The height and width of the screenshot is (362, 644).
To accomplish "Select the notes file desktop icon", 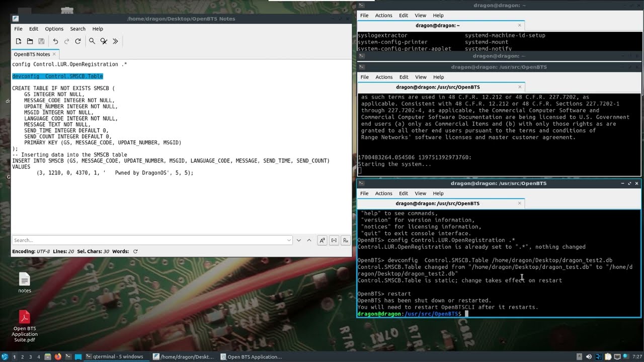I will (x=25, y=283).
